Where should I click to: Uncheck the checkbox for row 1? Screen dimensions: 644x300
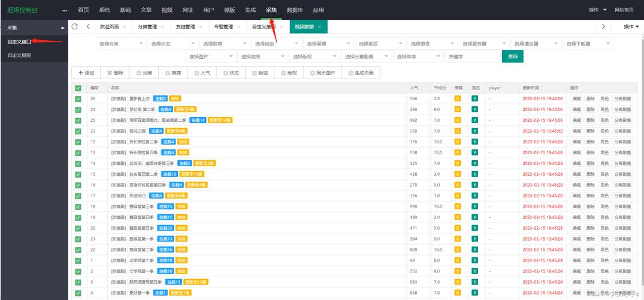(78, 260)
